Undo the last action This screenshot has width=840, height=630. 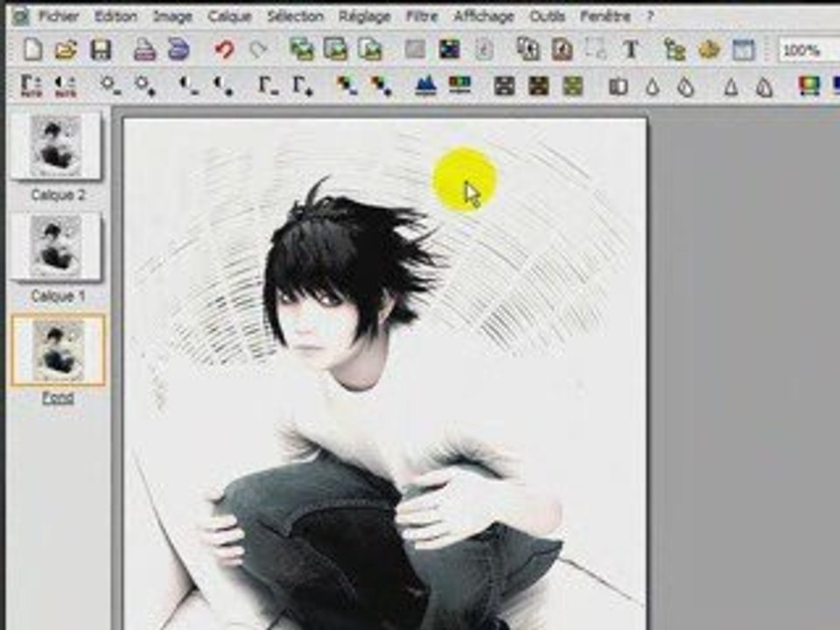point(224,50)
